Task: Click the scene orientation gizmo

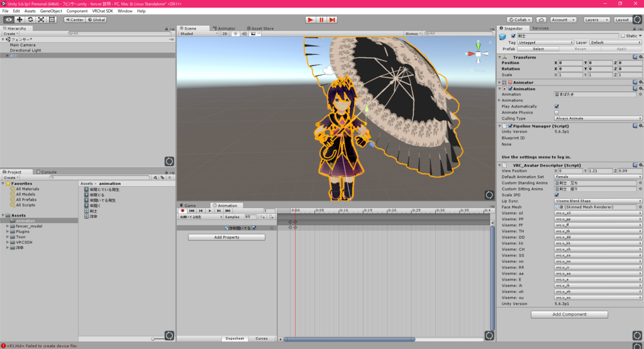Action: (x=478, y=53)
